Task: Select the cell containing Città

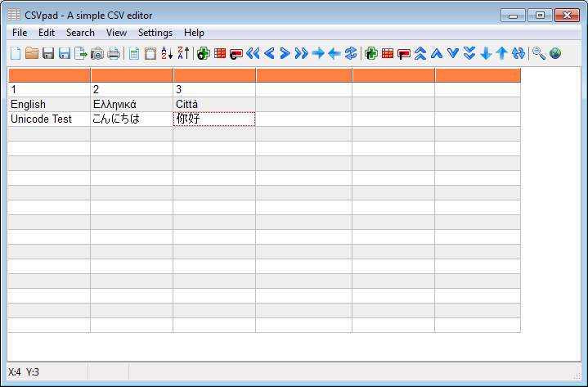Action: click(x=213, y=104)
